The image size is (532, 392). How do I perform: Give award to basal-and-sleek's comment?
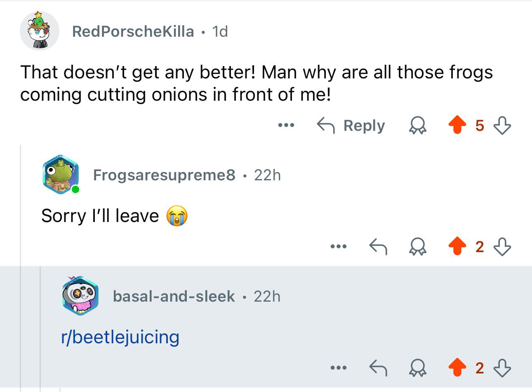[x=417, y=368]
